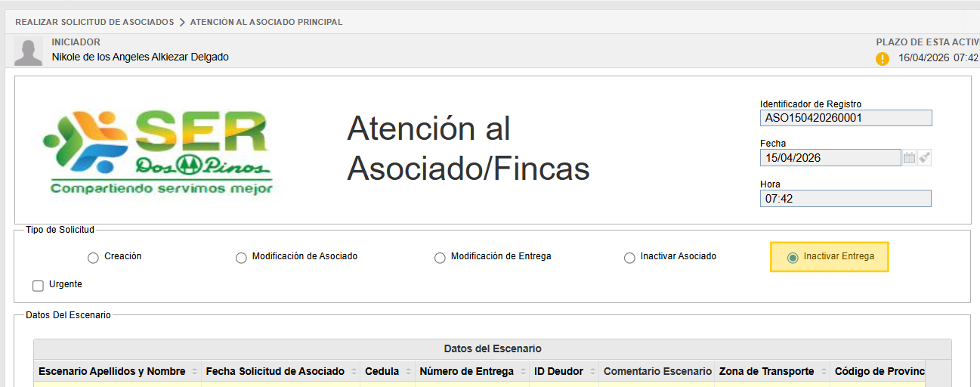This screenshot has height=387, width=980.
Task: Click sort arrows next to Cedula column
Action: (408, 372)
